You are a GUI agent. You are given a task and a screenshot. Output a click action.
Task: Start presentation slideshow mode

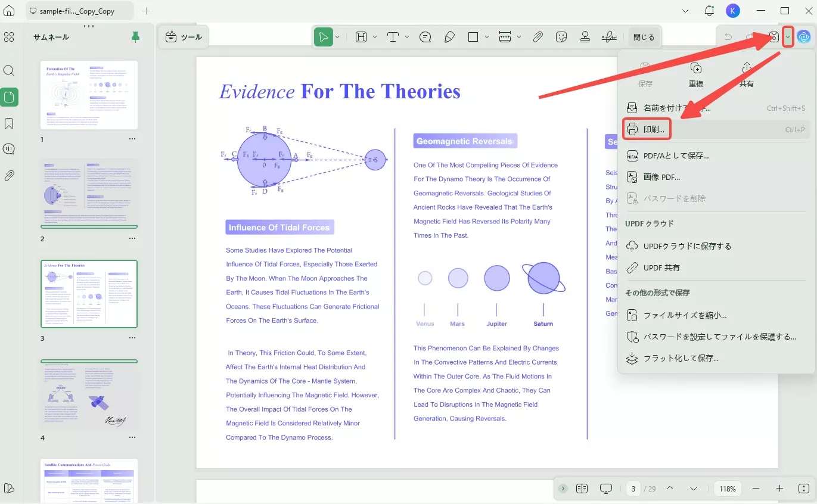coord(606,489)
